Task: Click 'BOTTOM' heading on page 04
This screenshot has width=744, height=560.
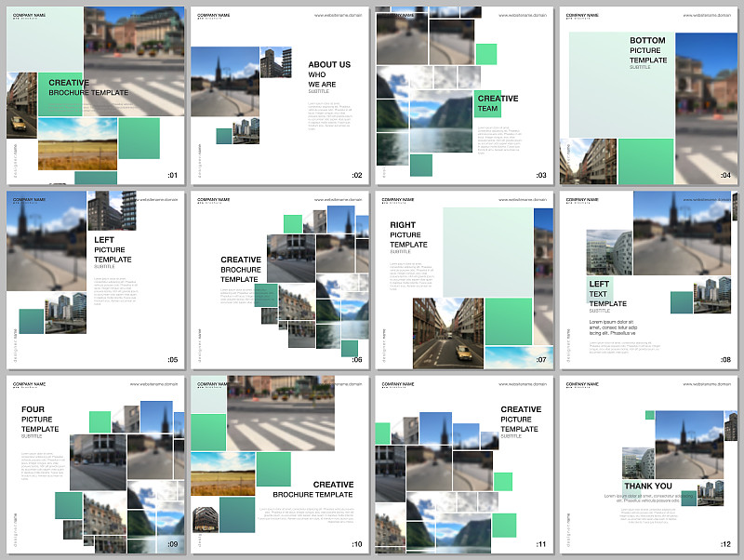Action: (647, 40)
